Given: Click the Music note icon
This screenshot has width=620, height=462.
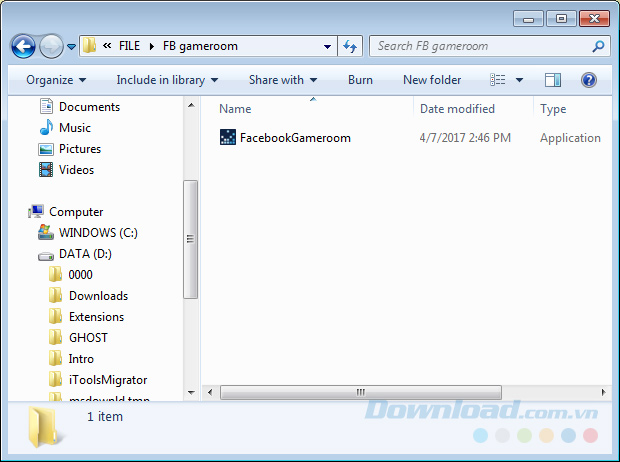Looking at the screenshot, I should coord(46,127).
